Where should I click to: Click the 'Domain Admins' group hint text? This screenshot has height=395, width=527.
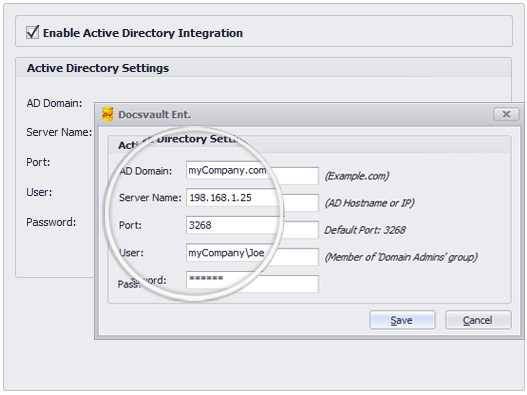point(401,257)
